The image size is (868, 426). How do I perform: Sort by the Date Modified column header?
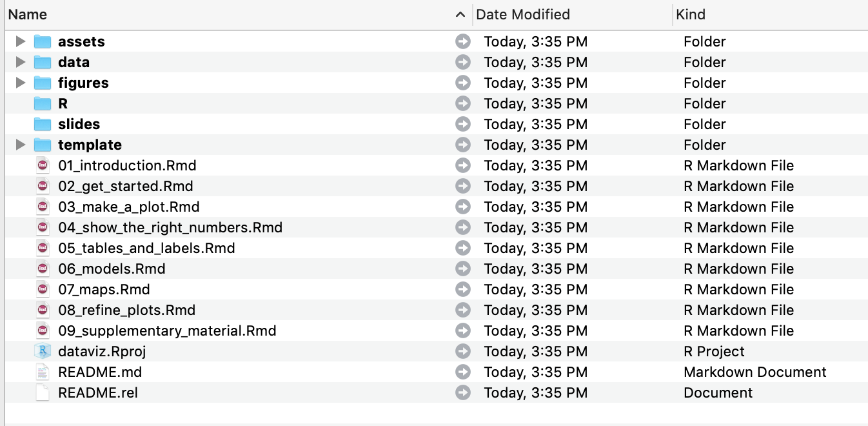coord(523,14)
